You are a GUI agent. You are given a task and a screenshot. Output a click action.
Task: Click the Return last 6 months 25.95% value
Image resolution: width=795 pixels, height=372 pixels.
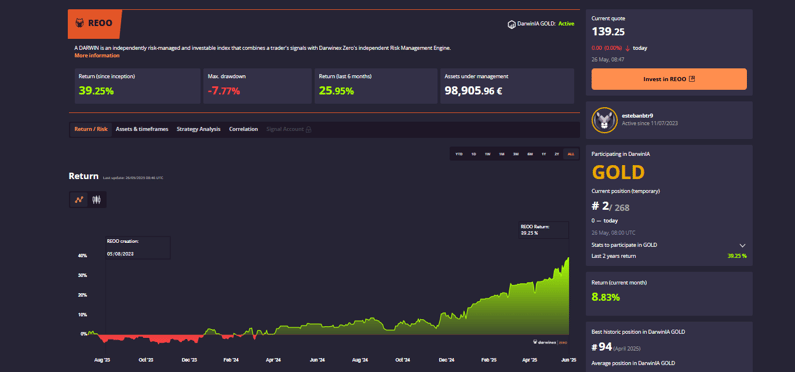pos(336,91)
